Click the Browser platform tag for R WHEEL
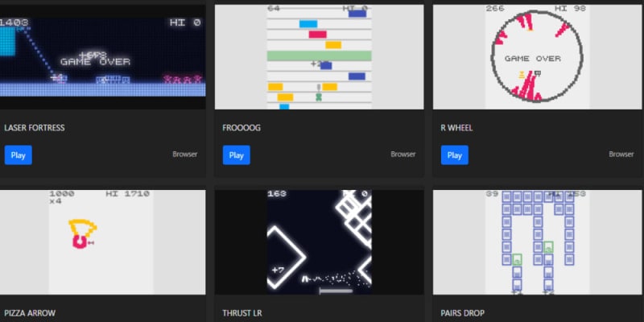Viewport: 644px width, 322px height. [x=621, y=155]
